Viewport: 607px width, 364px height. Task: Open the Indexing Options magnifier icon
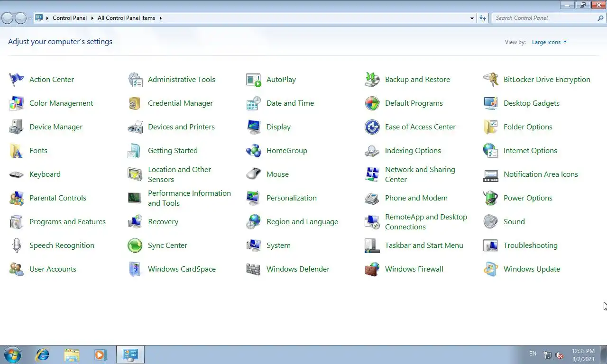pos(372,151)
